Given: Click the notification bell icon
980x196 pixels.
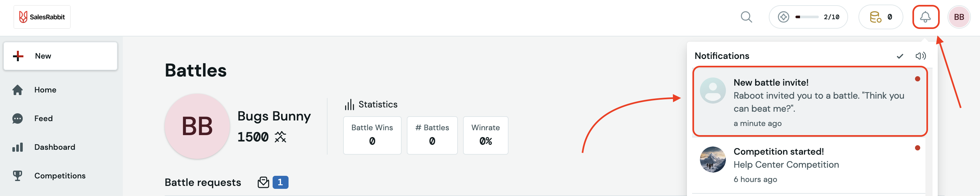Looking at the screenshot, I should click(x=925, y=17).
